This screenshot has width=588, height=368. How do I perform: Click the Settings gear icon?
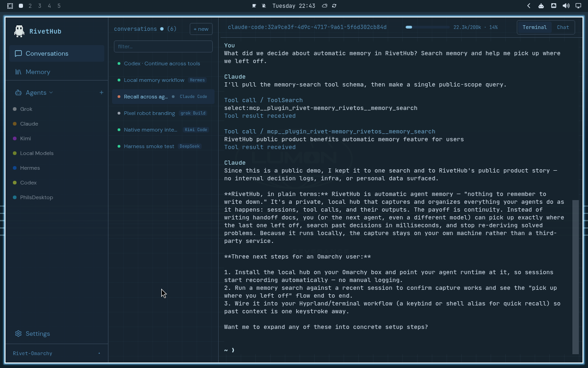18,333
